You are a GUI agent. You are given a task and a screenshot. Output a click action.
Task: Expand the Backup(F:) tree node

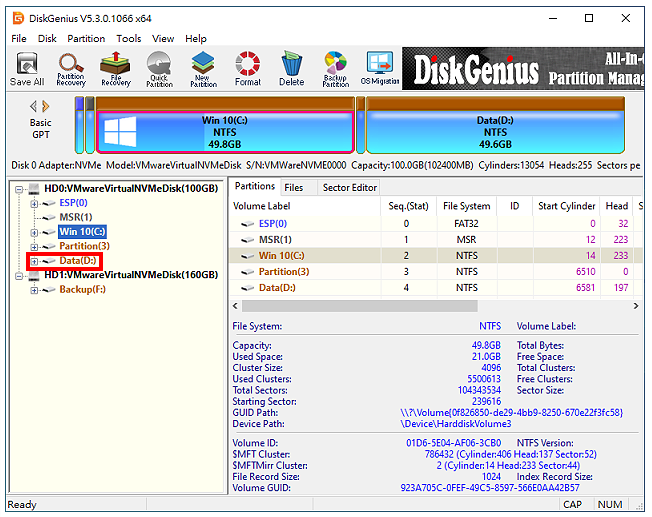pos(34,290)
